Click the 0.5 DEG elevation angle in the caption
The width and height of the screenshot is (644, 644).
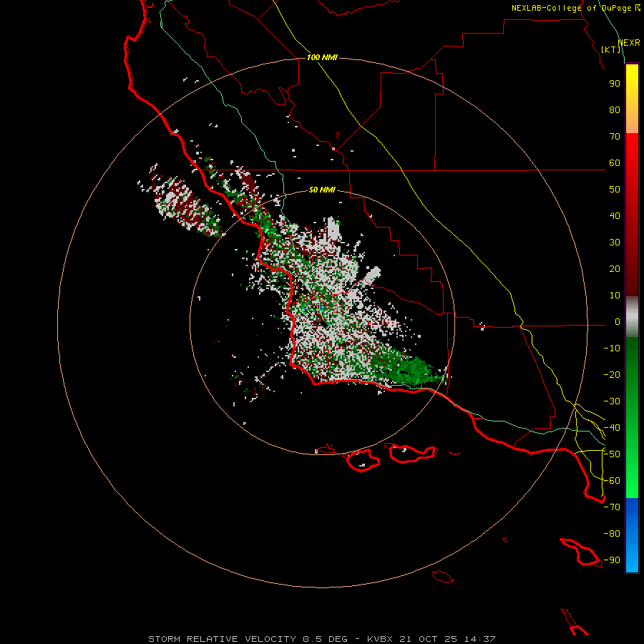pyautogui.click(x=325, y=639)
